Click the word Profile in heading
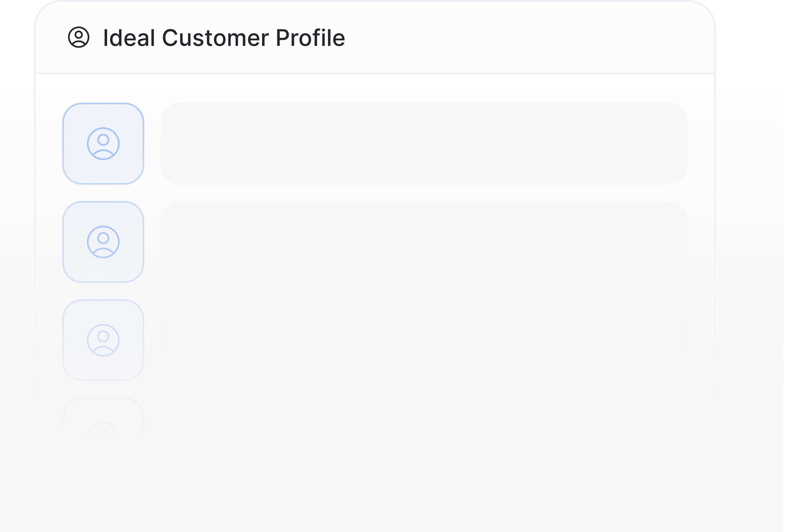Screen dimensions: 806x532 (x=311, y=38)
